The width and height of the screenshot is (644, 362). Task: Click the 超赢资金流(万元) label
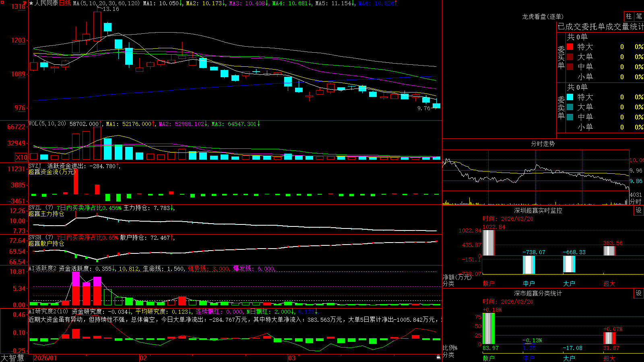[x=52, y=172]
